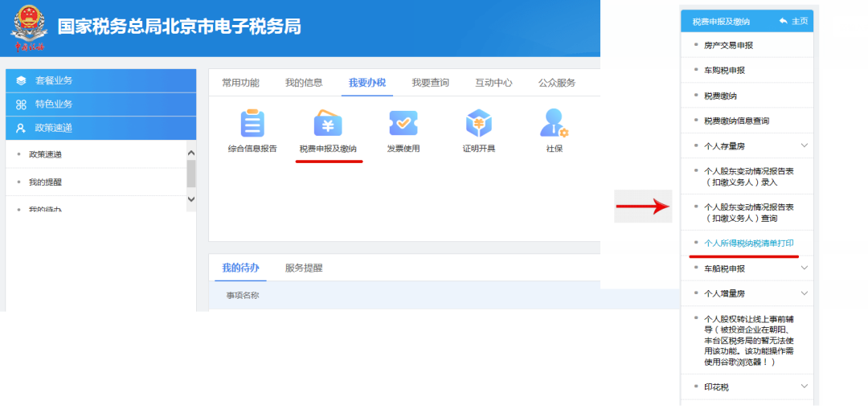Open 个人所得税纳税清单打印 link
The image size is (868, 409).
click(750, 243)
